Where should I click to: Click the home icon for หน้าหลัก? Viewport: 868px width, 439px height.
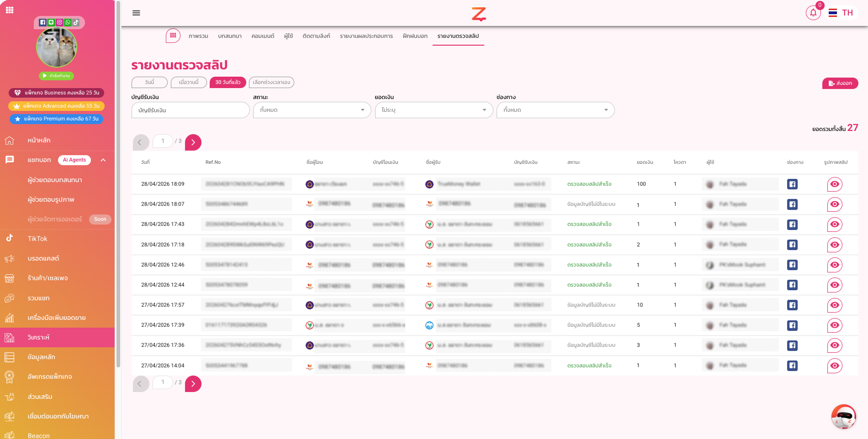click(10, 141)
